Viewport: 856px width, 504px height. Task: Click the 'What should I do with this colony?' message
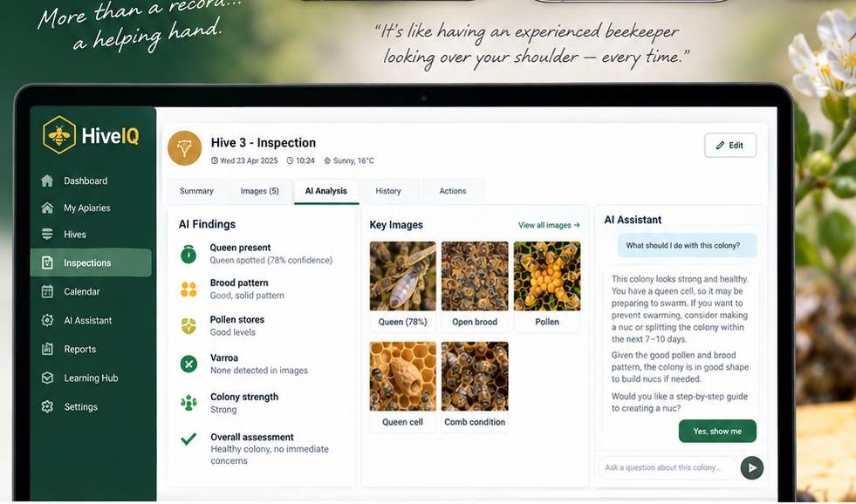coord(688,245)
